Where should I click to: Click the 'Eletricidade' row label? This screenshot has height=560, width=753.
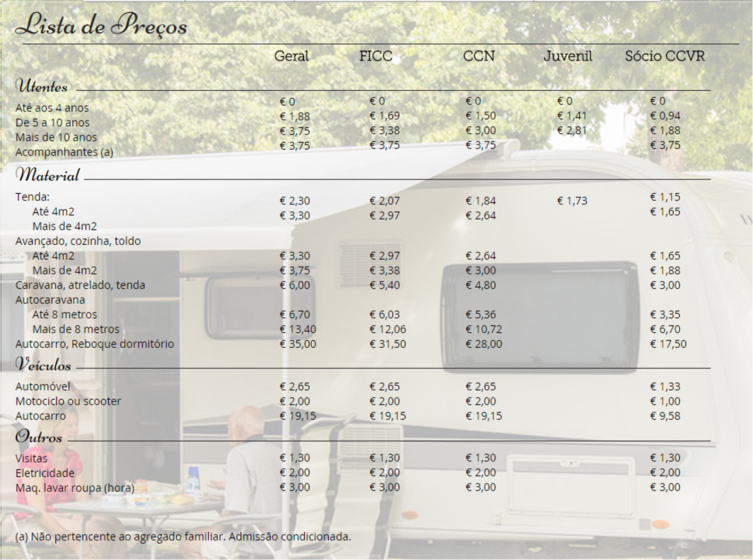point(45,473)
